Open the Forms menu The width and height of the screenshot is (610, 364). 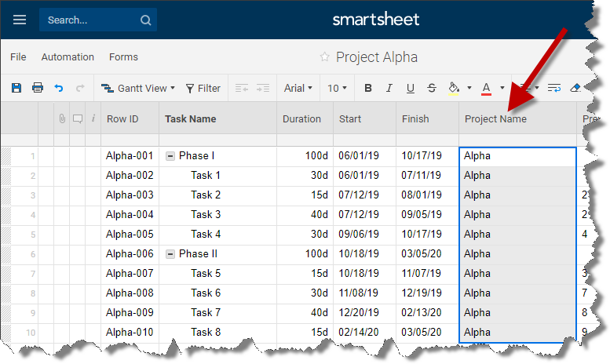(123, 57)
